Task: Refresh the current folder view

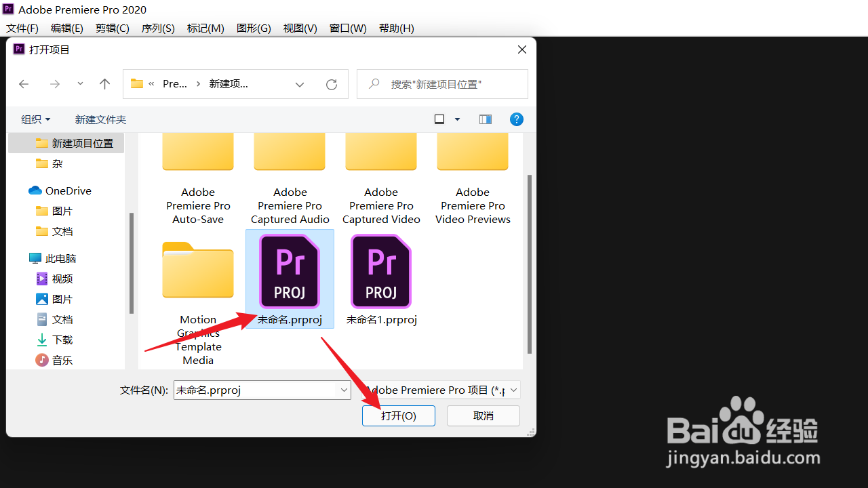Action: pyautogui.click(x=332, y=84)
